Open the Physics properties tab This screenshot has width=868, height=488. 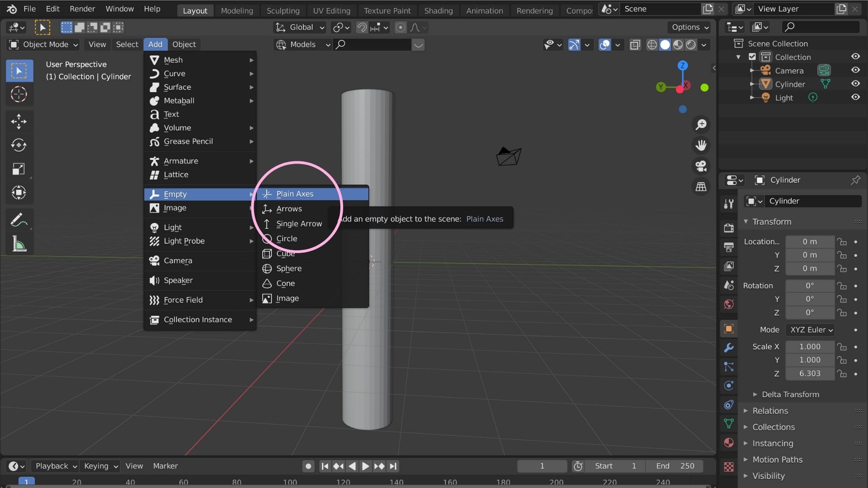click(x=728, y=385)
